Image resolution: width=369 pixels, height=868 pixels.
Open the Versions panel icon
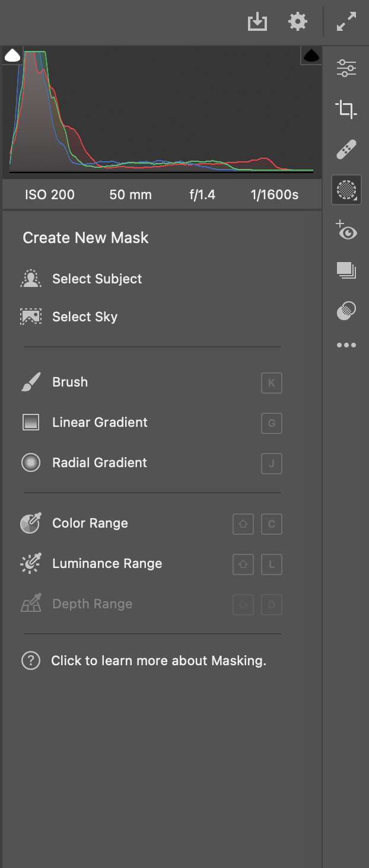pyautogui.click(x=346, y=310)
